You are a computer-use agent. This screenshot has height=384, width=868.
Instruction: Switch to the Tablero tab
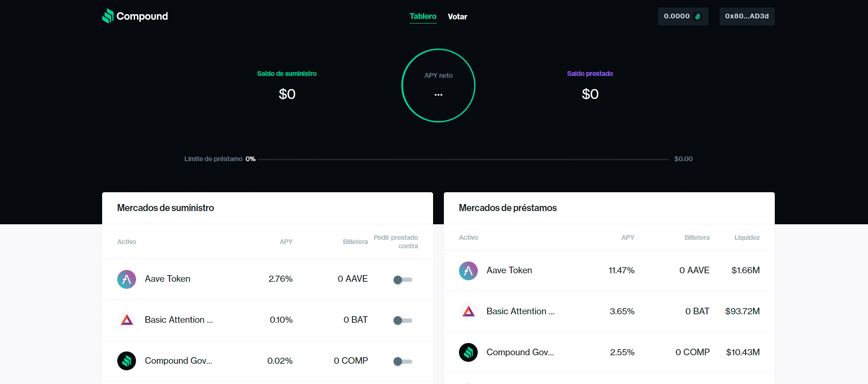pos(423,16)
